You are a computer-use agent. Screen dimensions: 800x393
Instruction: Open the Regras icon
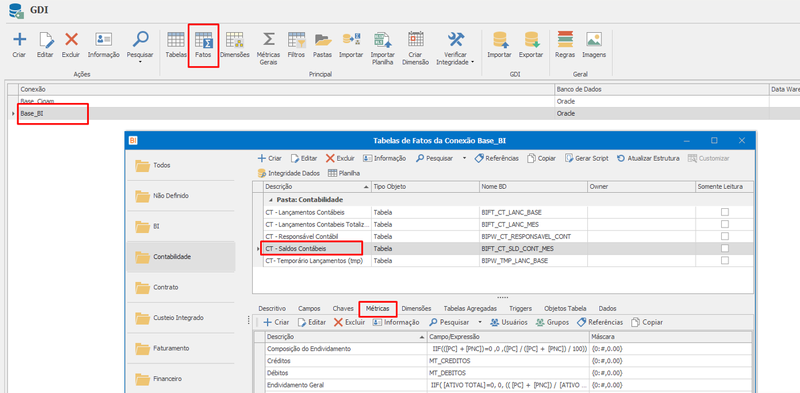[x=565, y=44]
